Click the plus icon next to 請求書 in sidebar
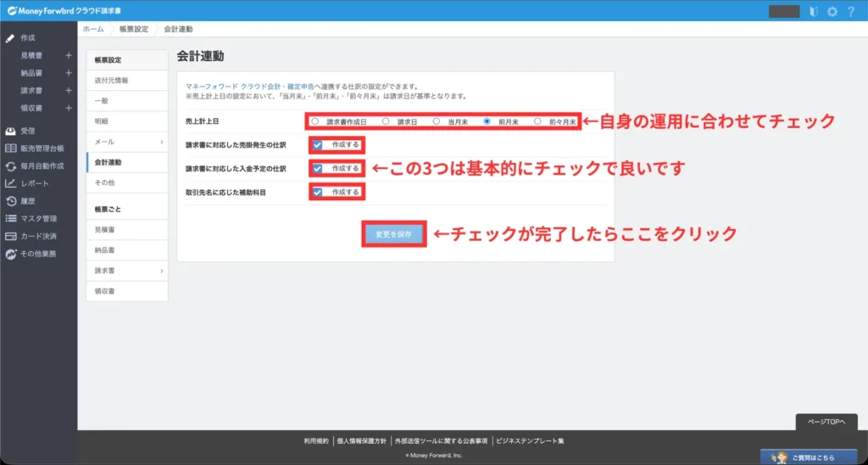 pyautogui.click(x=69, y=90)
